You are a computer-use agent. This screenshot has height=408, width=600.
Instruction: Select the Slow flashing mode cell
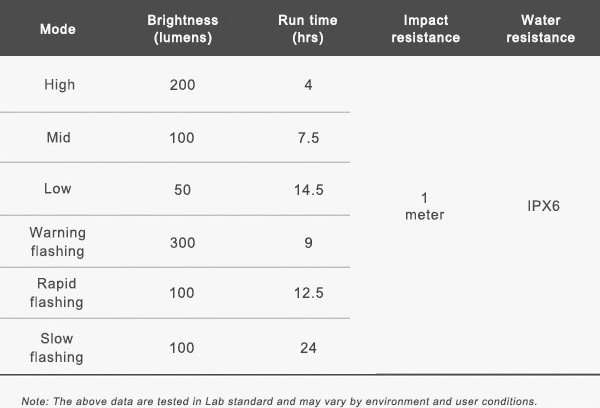click(x=57, y=348)
